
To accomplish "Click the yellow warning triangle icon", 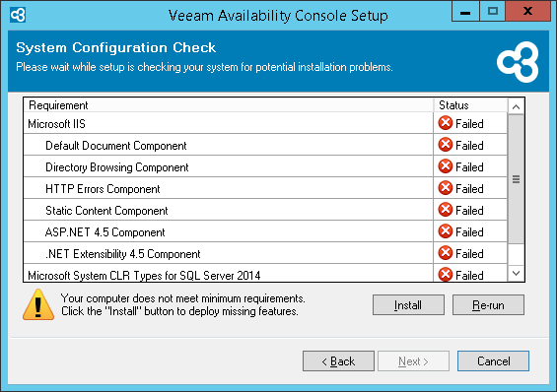I will click(x=38, y=304).
